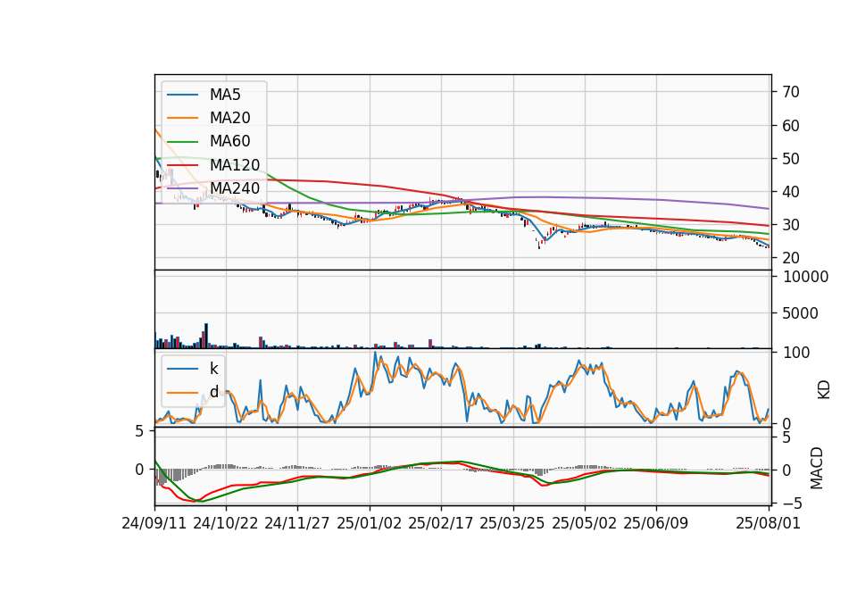
Task: Click the volume axis value 5000
Action: point(801,313)
